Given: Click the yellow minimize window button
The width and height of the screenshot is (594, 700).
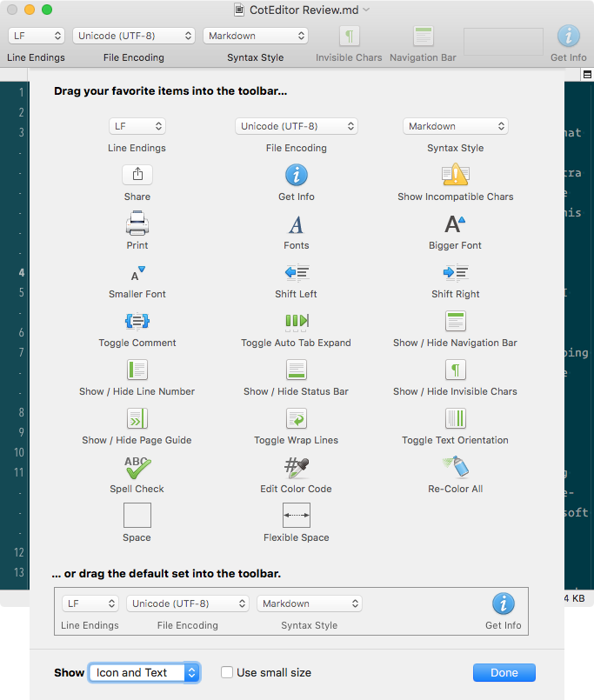Looking at the screenshot, I should coord(30,10).
